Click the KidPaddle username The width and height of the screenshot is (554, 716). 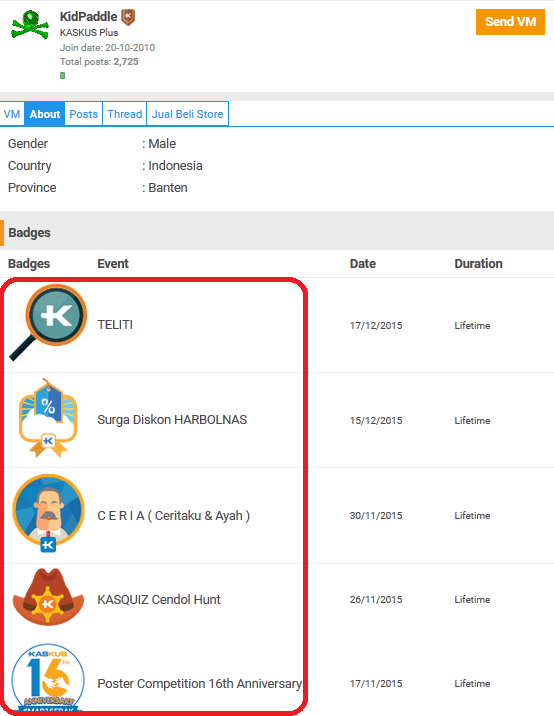pyautogui.click(x=89, y=17)
